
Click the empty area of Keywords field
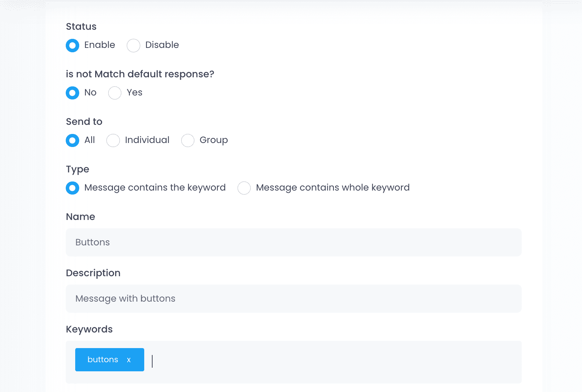pyautogui.click(x=327, y=362)
